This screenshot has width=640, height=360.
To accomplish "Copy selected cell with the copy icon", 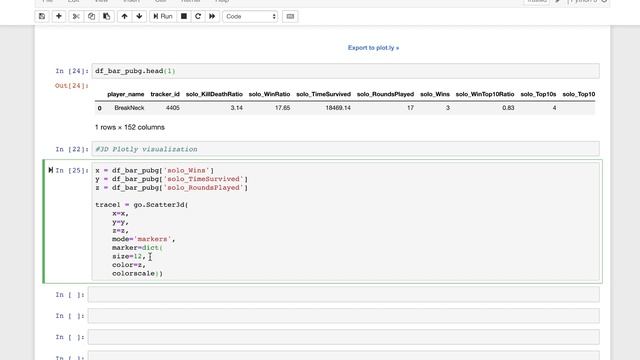I will pos(91,16).
